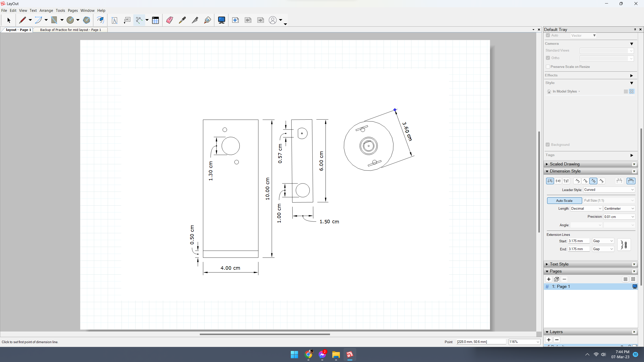Uncheck the Background option in Style section
644x362 pixels.
[x=548, y=145]
